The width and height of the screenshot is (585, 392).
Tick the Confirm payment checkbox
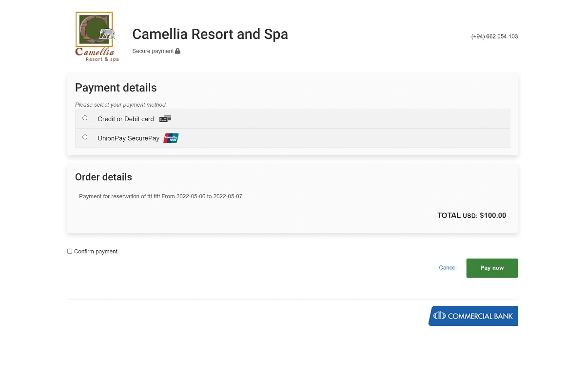(70, 251)
